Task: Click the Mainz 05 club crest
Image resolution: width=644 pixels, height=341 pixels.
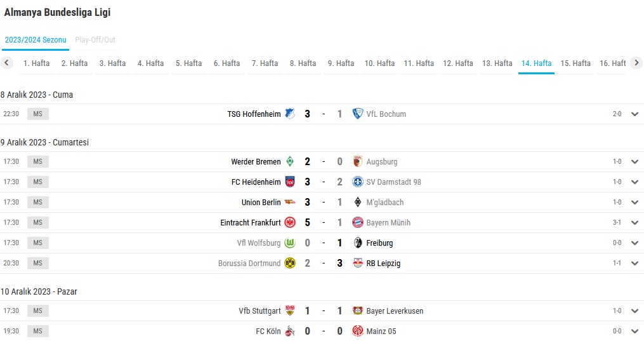Action: (358, 331)
